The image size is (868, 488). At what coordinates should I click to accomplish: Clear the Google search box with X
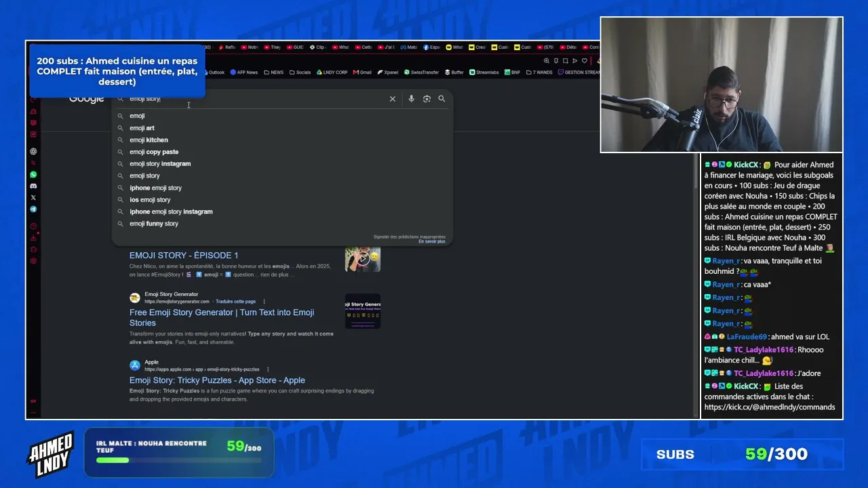[x=392, y=99]
